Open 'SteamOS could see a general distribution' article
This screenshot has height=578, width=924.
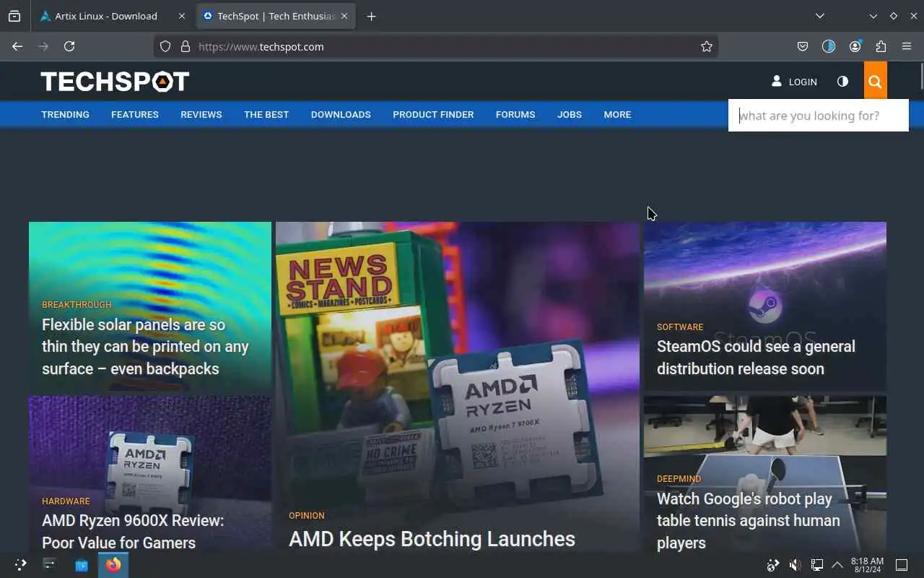756,358
